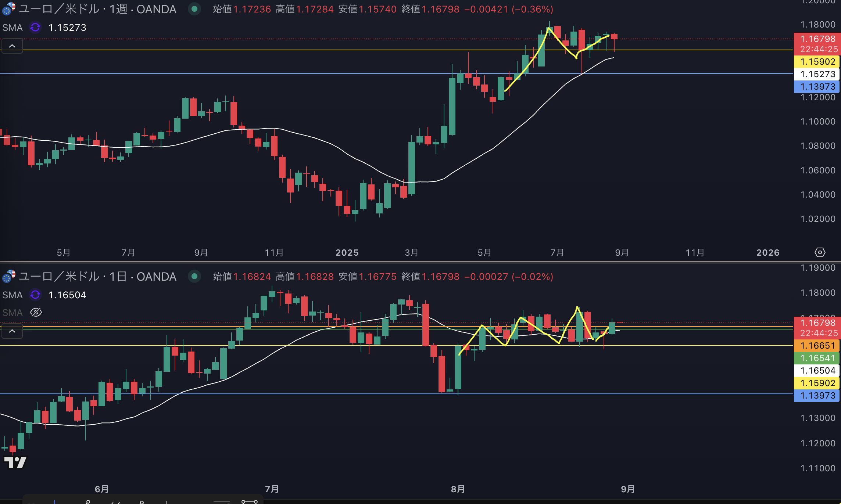Click the SMA refresh icon on weekly chart
841x504 pixels.
(35, 28)
